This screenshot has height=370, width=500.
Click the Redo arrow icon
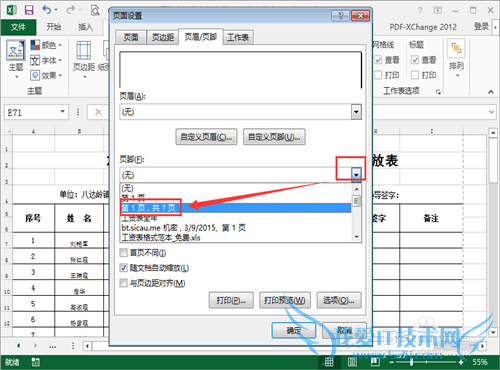[70, 10]
